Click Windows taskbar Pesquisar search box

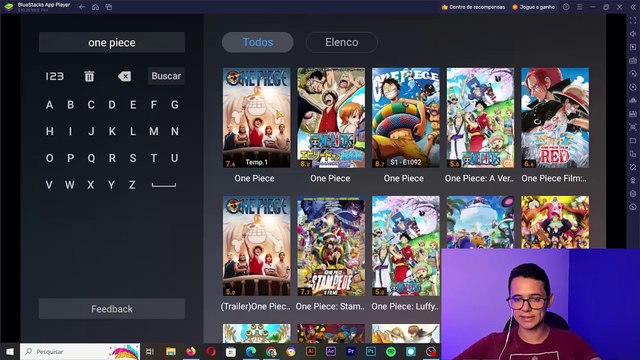coord(80,351)
